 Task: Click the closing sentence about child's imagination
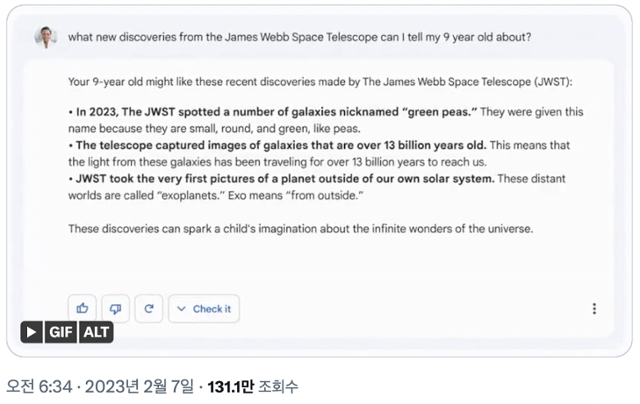click(x=300, y=229)
